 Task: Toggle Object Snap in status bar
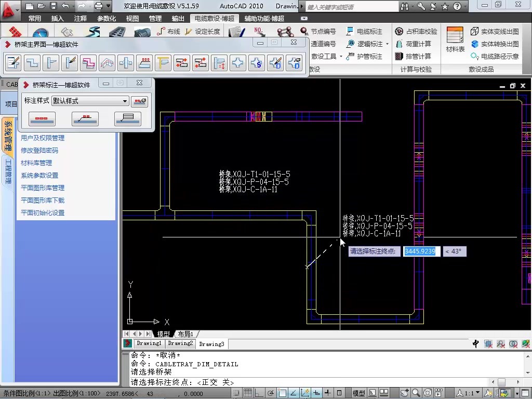point(282,393)
